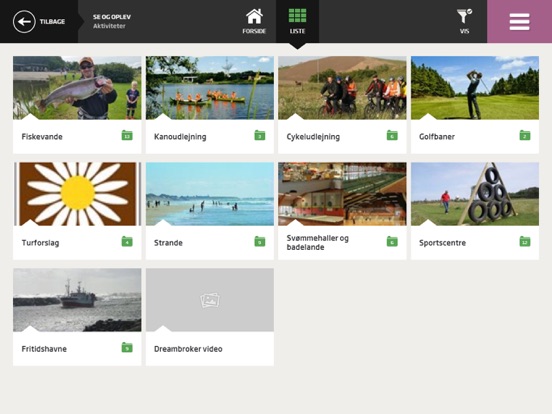Click the Turforslag folder count icon
The image size is (552, 414).
(127, 242)
